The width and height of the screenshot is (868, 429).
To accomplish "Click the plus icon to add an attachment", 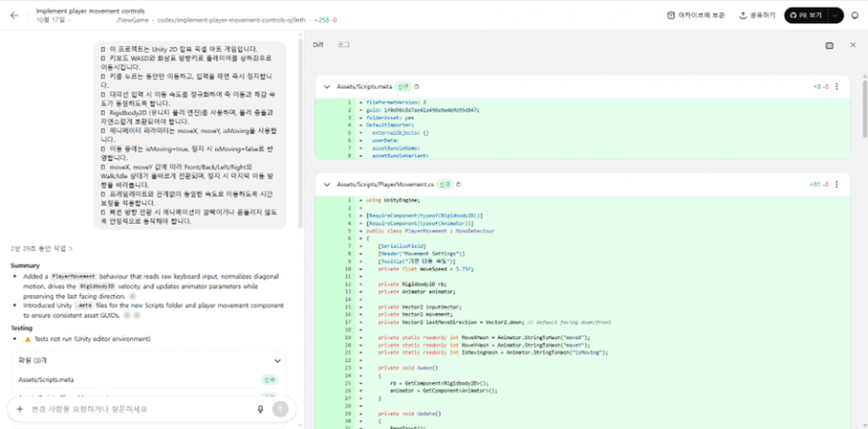I will click(20, 409).
